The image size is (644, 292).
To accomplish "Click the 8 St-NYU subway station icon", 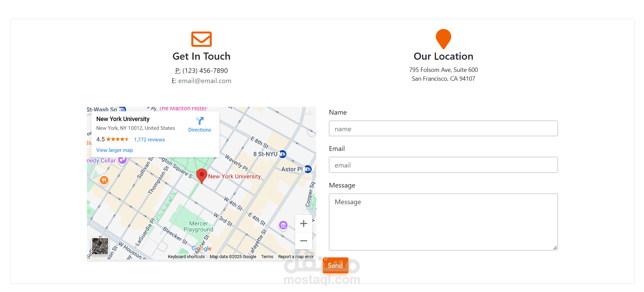I will (283, 154).
